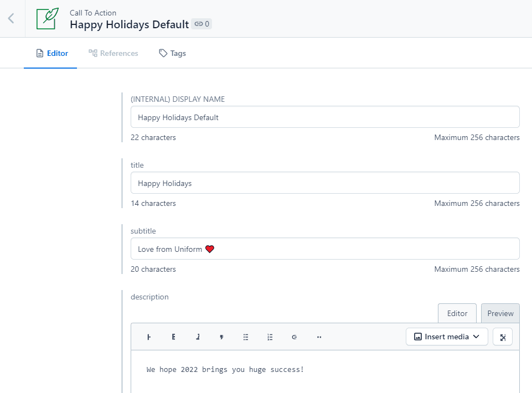The height and width of the screenshot is (393, 532).
Task: Open more formatting options in the toolbar
Action: [319, 337]
